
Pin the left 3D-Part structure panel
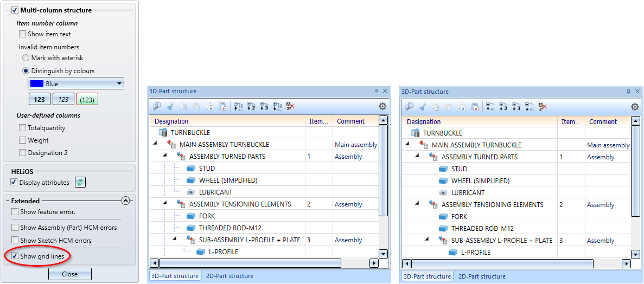pos(376,91)
